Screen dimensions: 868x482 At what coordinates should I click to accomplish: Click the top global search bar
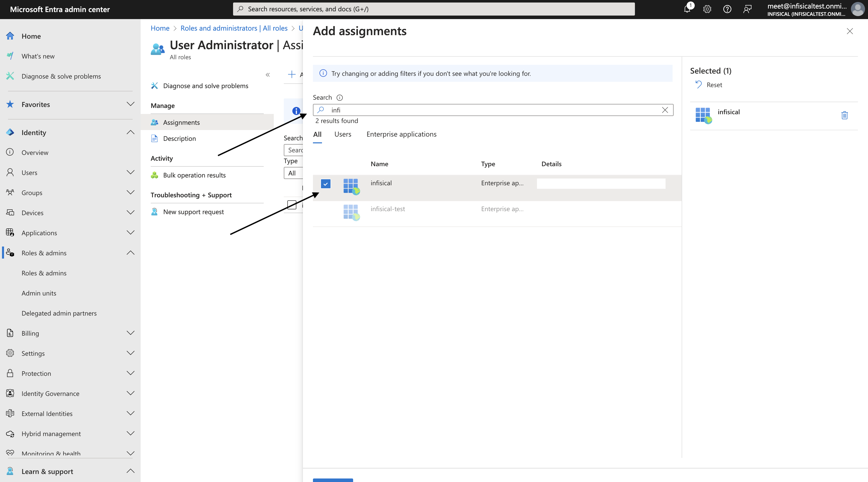[434, 9]
